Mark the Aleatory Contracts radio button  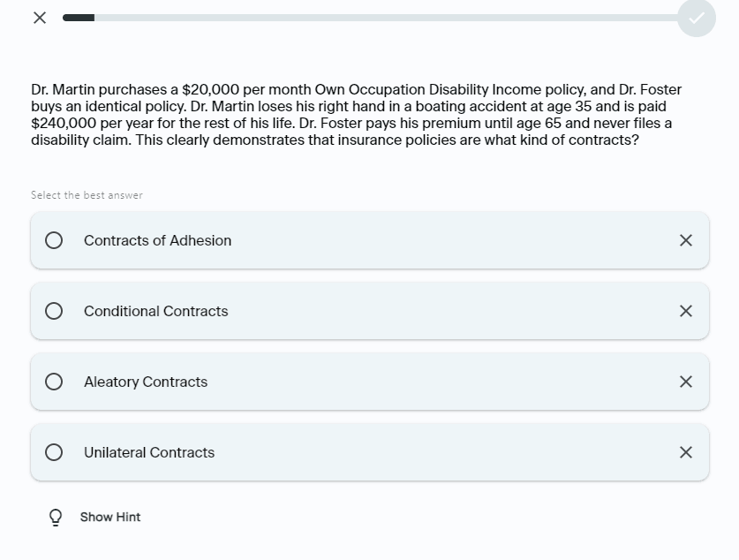click(x=54, y=382)
